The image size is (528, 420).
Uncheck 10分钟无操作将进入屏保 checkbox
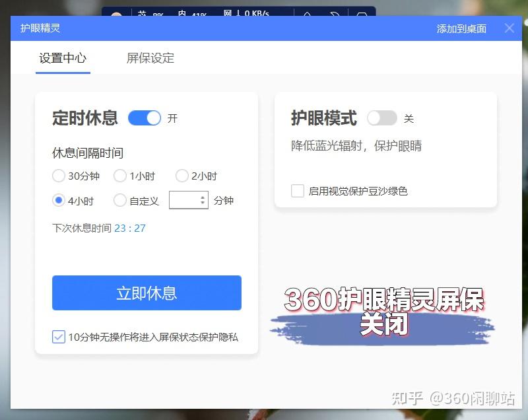click(59, 337)
